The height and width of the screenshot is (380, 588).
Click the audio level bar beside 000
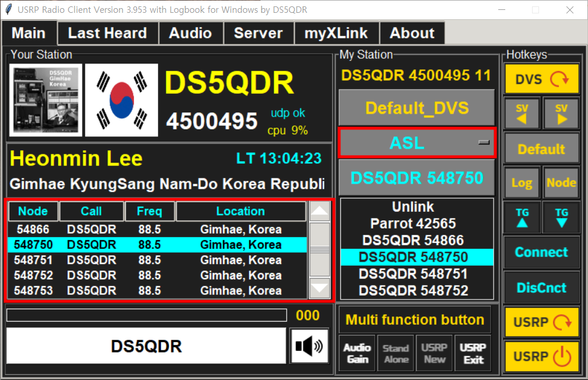[x=146, y=315]
